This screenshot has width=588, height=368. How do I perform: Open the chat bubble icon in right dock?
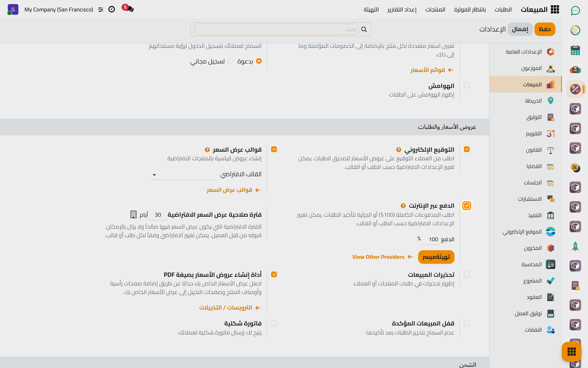click(575, 11)
